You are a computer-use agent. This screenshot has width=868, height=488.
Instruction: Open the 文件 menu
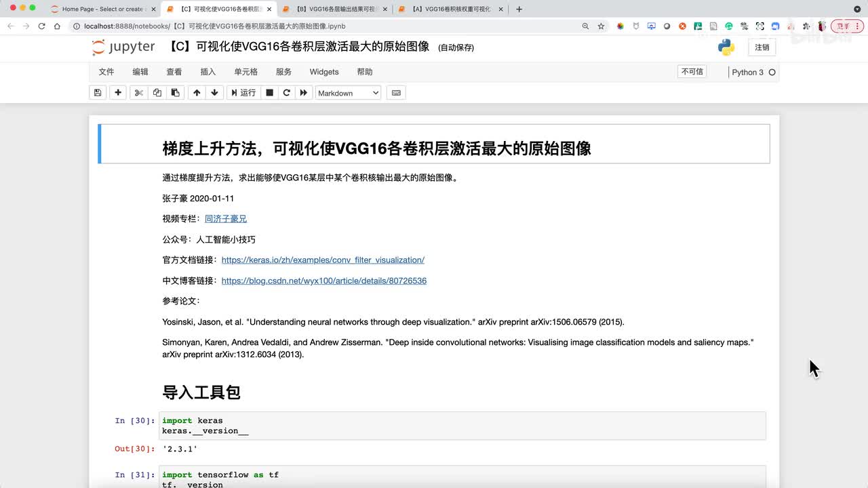(x=106, y=72)
